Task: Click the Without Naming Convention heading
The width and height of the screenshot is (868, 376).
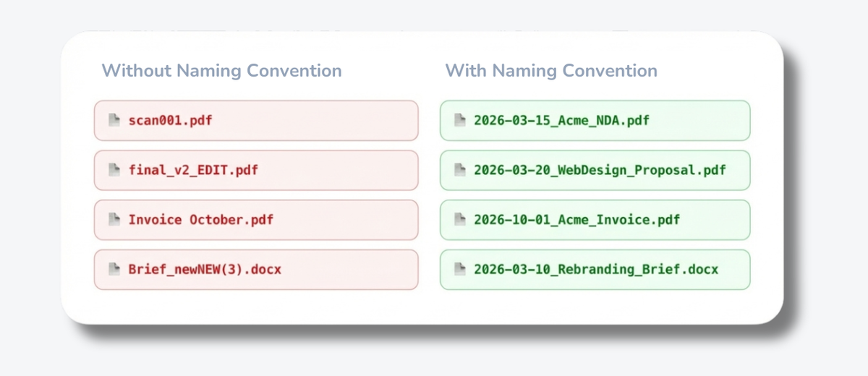Action: 221,71
